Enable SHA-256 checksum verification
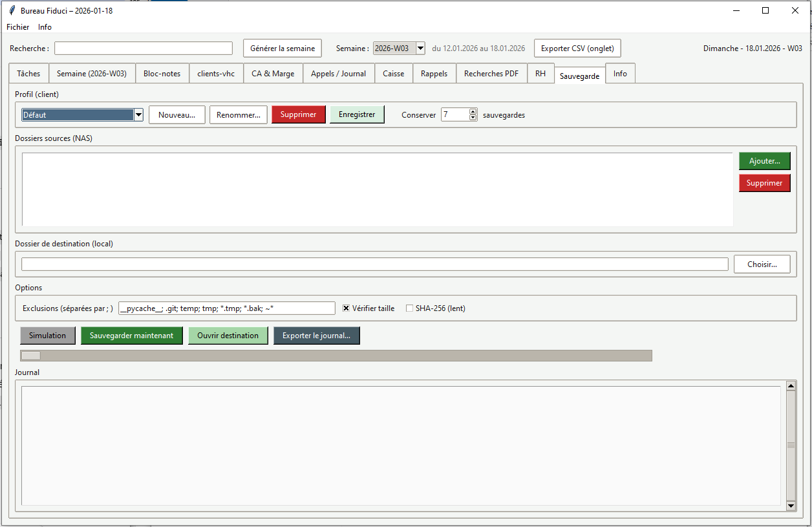This screenshot has width=812, height=527. tap(409, 308)
